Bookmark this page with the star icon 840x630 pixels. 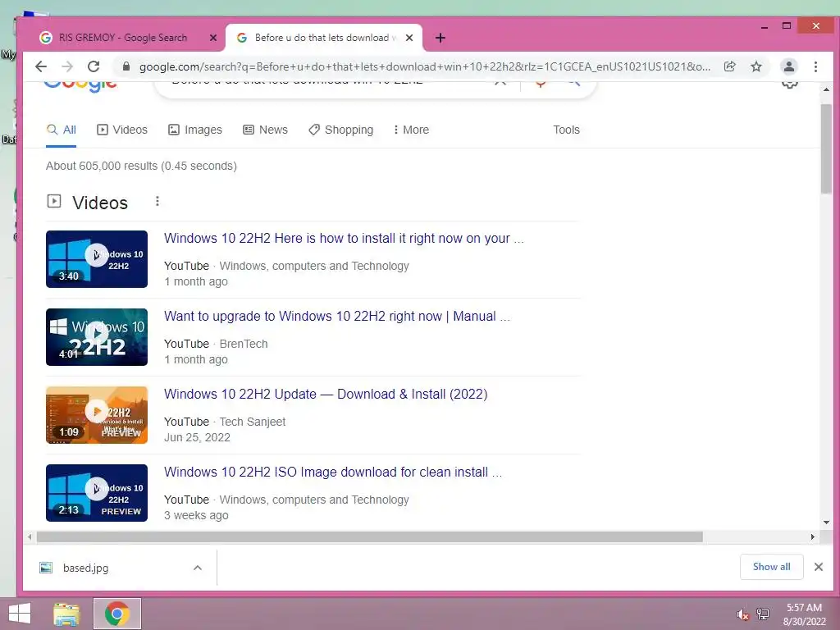(756, 66)
